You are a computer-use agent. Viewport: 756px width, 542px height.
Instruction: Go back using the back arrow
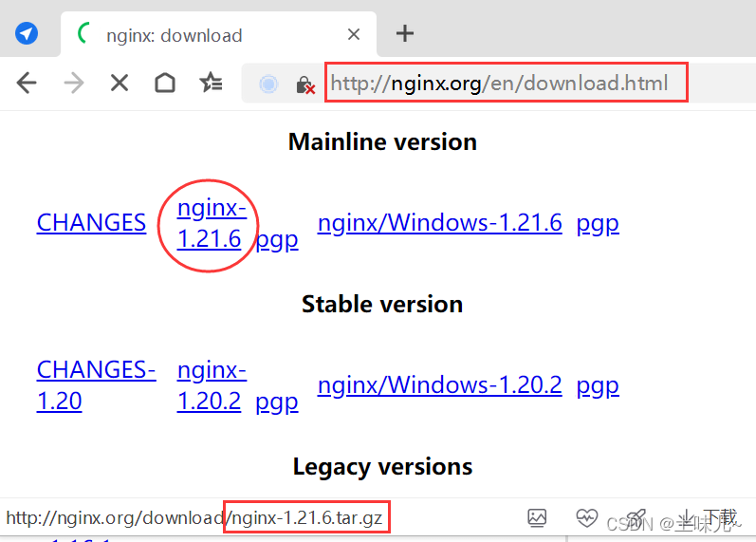pyautogui.click(x=26, y=83)
